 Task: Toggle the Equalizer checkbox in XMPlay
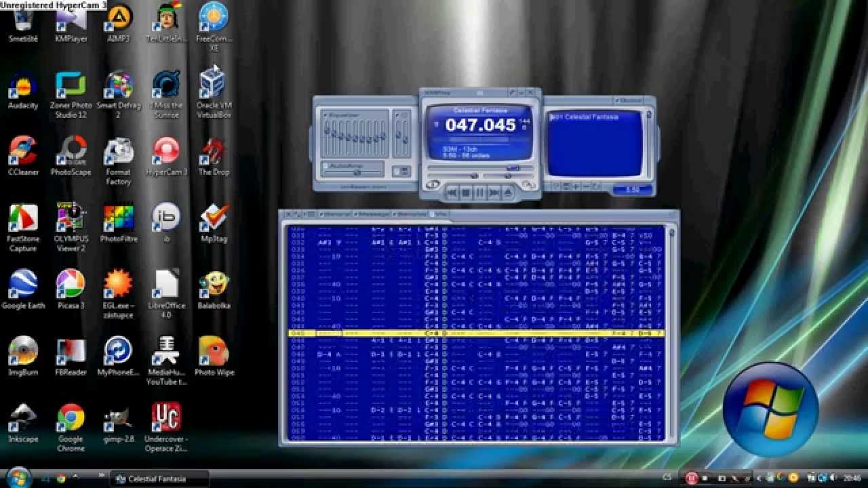pos(325,115)
